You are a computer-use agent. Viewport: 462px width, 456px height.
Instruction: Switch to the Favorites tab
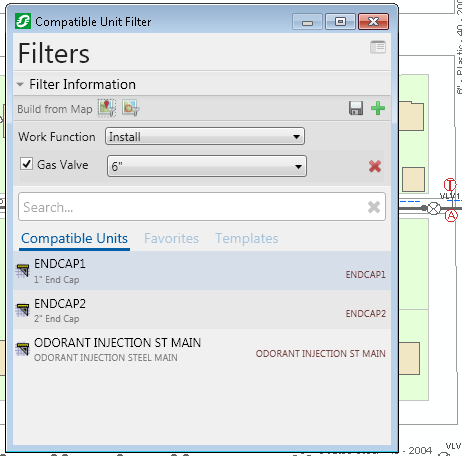click(x=171, y=238)
